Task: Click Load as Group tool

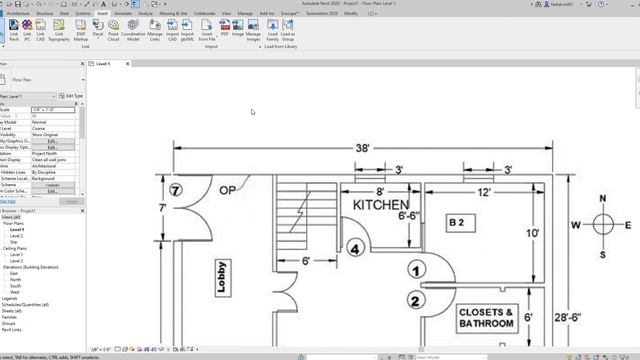Action: 288,30
